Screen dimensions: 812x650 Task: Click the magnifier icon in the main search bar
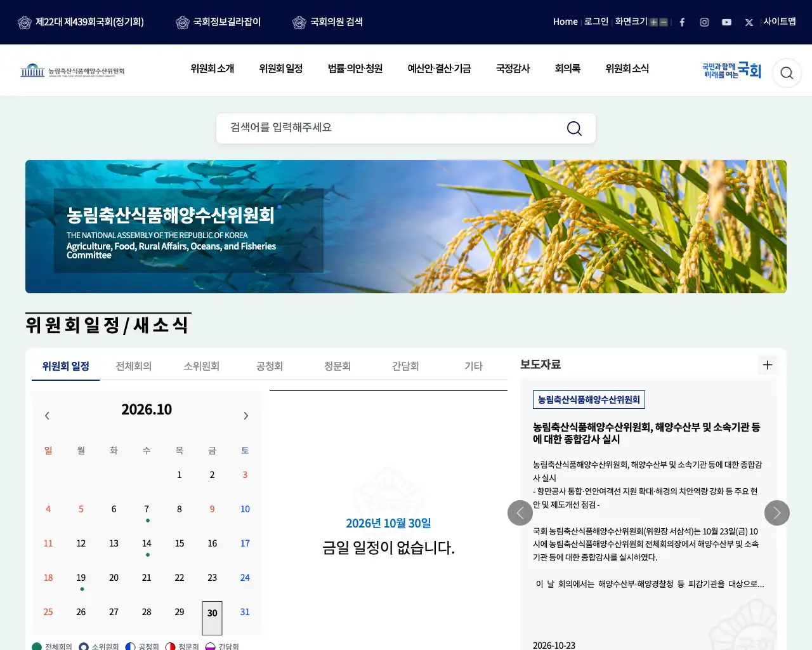pyautogui.click(x=574, y=128)
